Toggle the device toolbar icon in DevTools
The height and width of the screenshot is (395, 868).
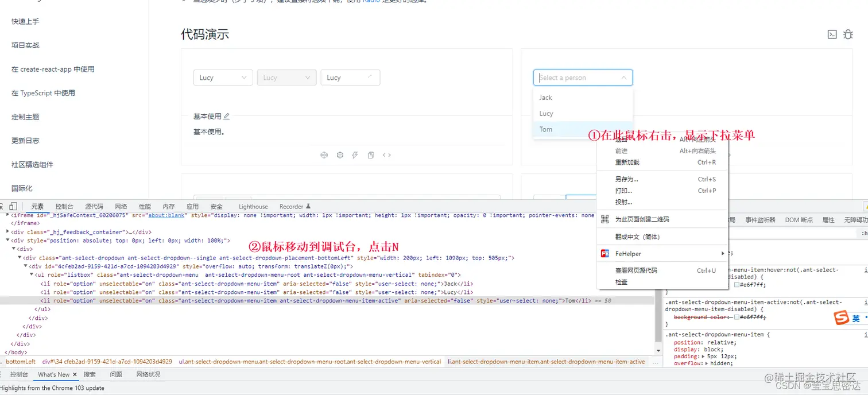(x=13, y=206)
